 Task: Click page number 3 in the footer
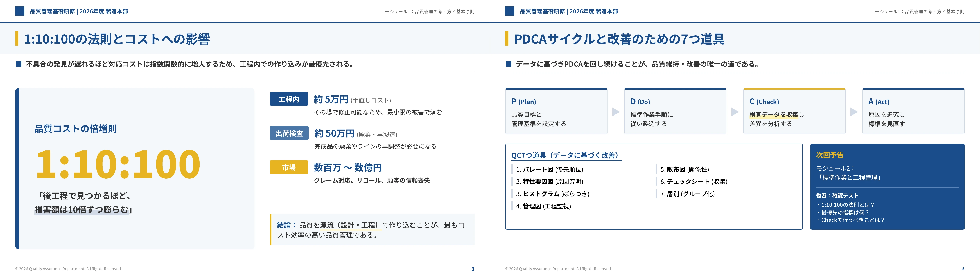coord(473,269)
